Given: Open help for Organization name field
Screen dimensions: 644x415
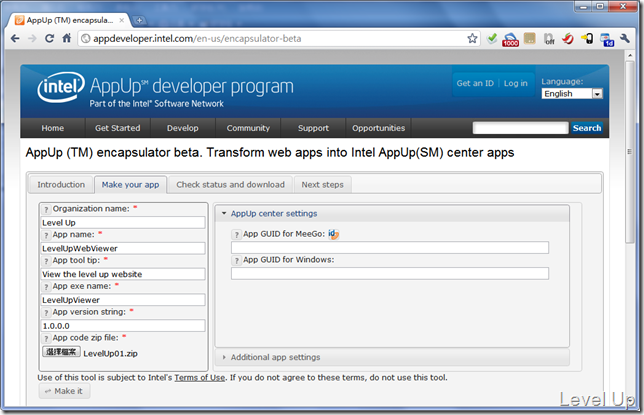Looking at the screenshot, I should 46,209.
